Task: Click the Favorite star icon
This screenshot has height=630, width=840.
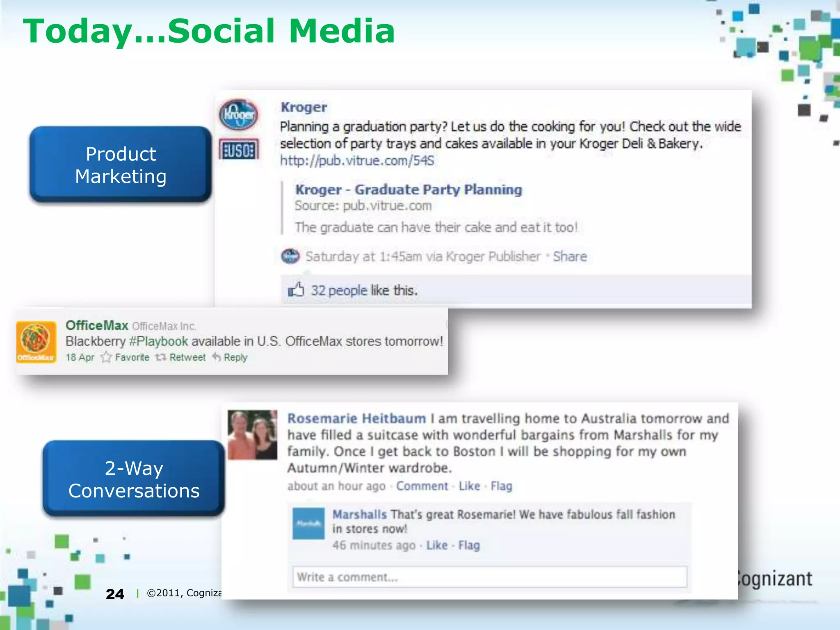Action: [x=106, y=357]
